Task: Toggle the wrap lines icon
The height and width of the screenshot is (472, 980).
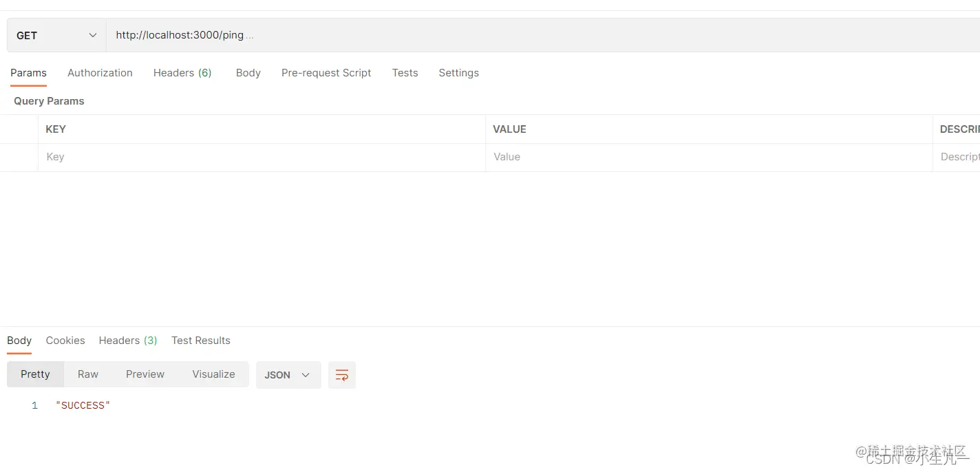Action: [x=342, y=375]
